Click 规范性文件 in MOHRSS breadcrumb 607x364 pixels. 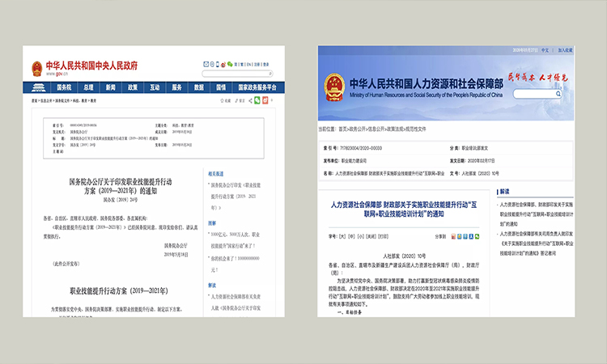coord(415,129)
